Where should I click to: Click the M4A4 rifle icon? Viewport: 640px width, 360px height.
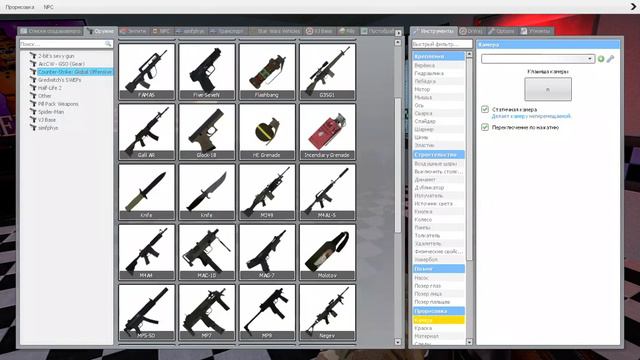[147, 252]
